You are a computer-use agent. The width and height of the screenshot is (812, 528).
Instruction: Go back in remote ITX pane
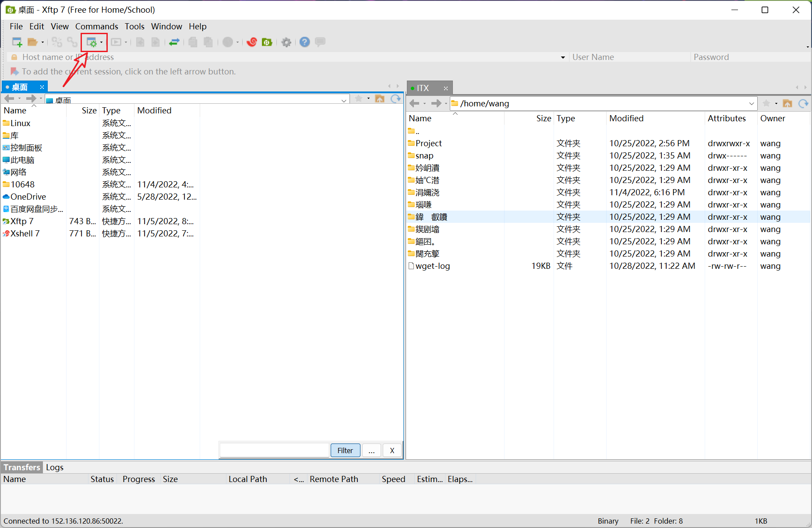pyautogui.click(x=414, y=103)
